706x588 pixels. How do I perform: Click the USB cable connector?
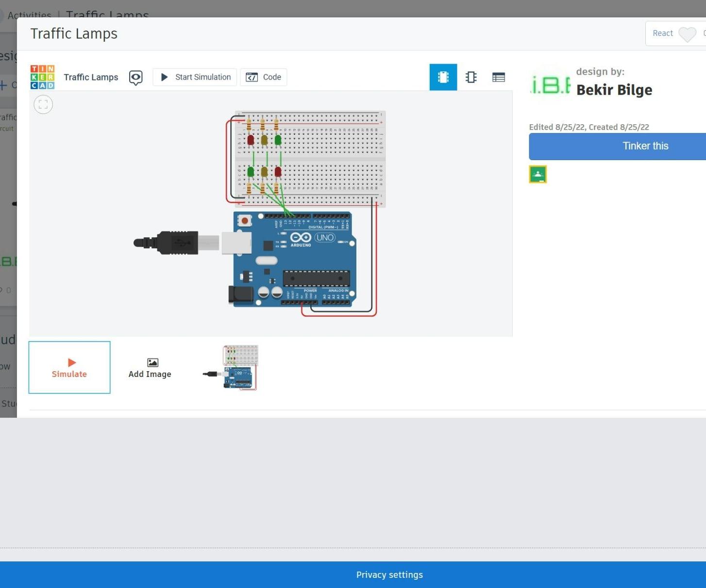(178, 243)
